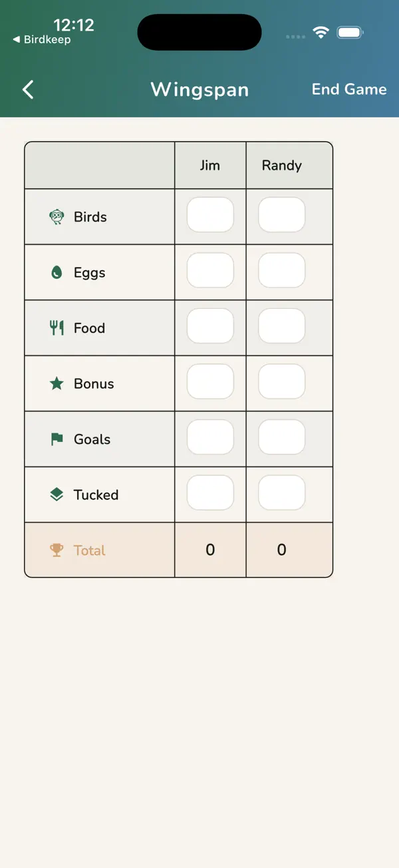Select Jim's Birds score field

coord(210,215)
